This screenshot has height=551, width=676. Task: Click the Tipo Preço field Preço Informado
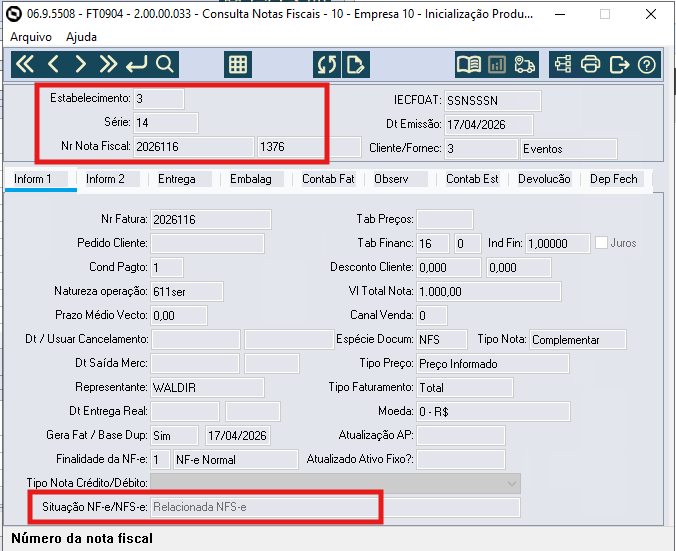coord(493,364)
